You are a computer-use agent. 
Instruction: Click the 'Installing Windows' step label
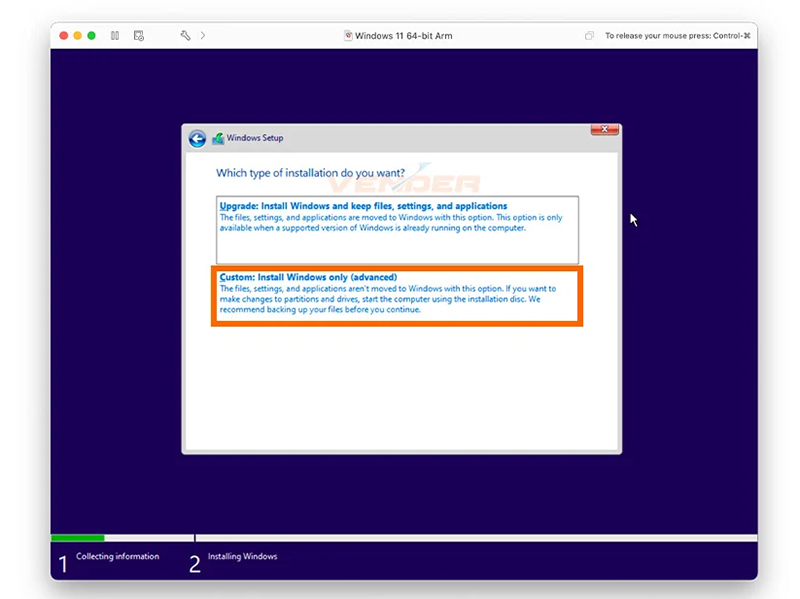pyautogui.click(x=242, y=556)
